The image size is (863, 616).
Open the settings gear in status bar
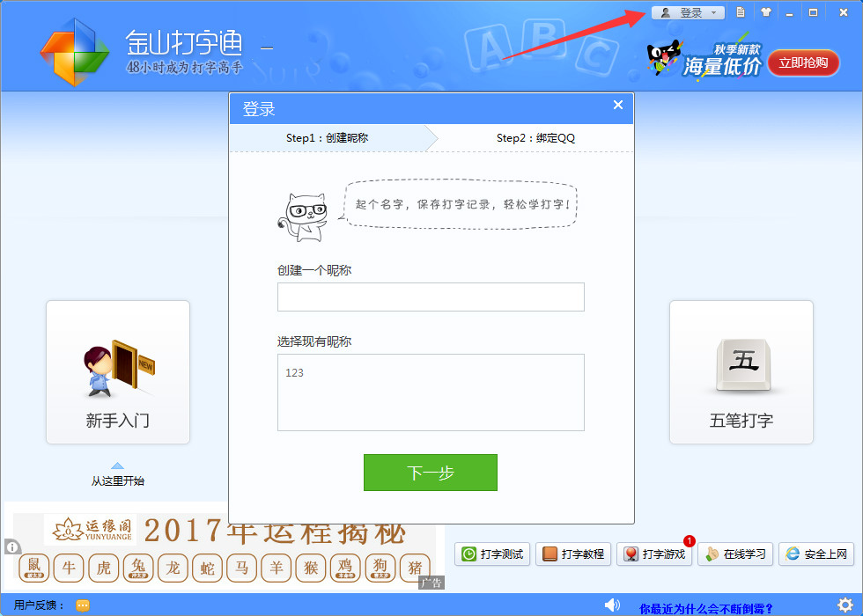[845, 605]
